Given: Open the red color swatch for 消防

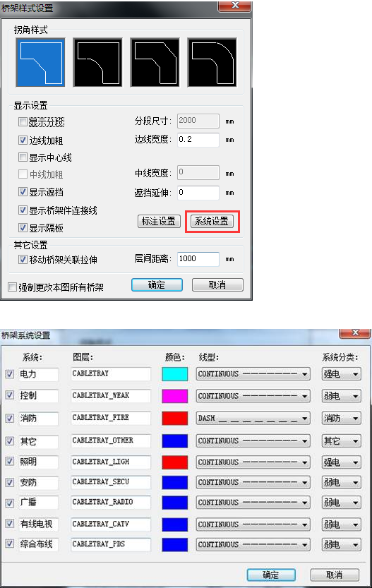Looking at the screenshot, I should click(175, 418).
